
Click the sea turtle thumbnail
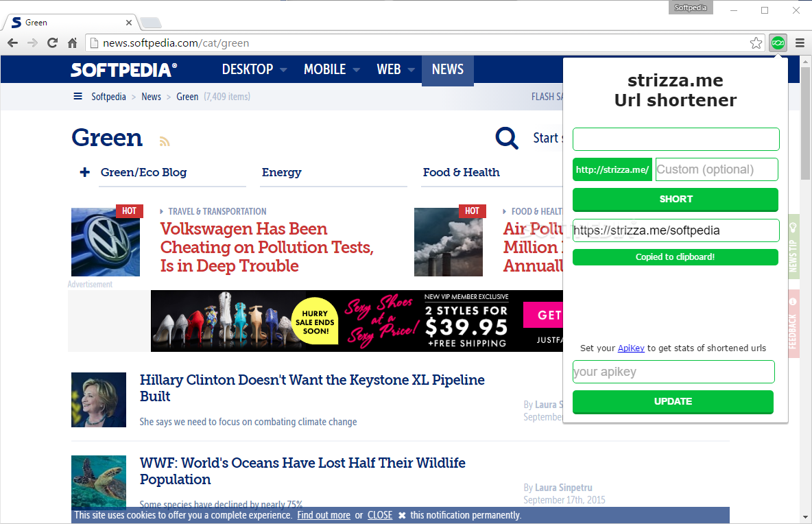click(x=98, y=483)
